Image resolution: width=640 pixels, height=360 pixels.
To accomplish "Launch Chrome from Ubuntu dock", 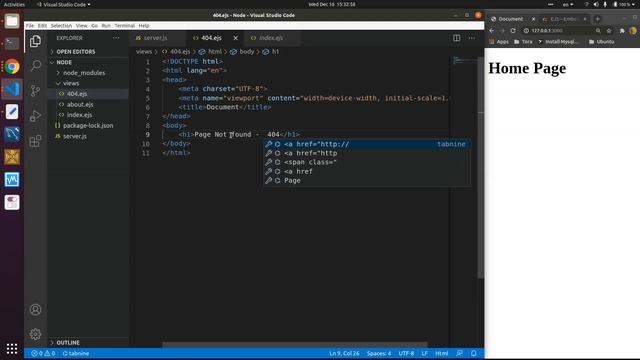I will (x=12, y=66).
